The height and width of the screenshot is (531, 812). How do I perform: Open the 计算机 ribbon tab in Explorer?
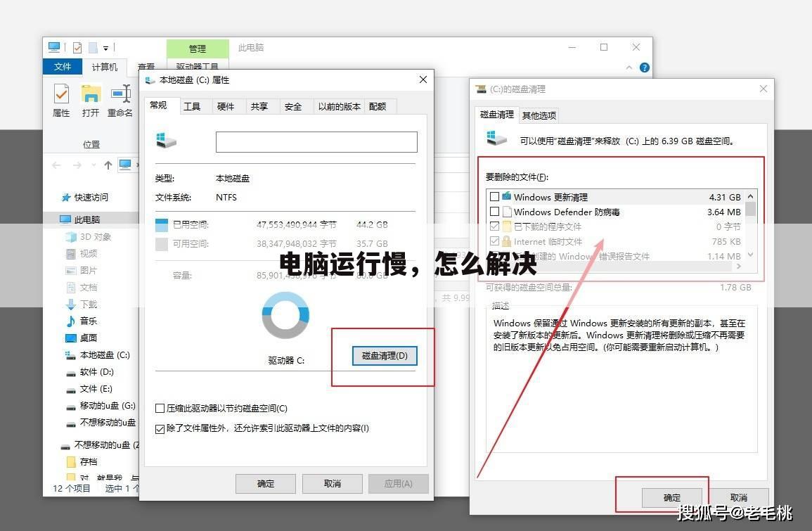click(105, 68)
